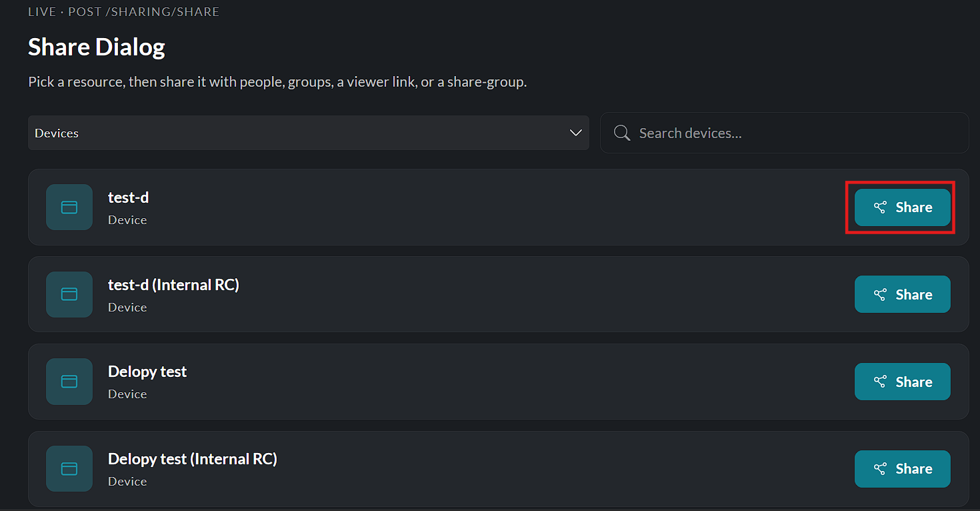
Task: Click the device icon beside Delopy test
Action: coord(69,382)
